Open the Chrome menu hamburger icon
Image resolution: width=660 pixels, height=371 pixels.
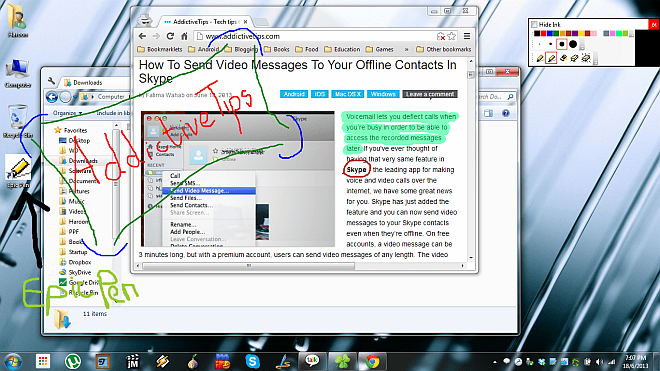coord(467,36)
